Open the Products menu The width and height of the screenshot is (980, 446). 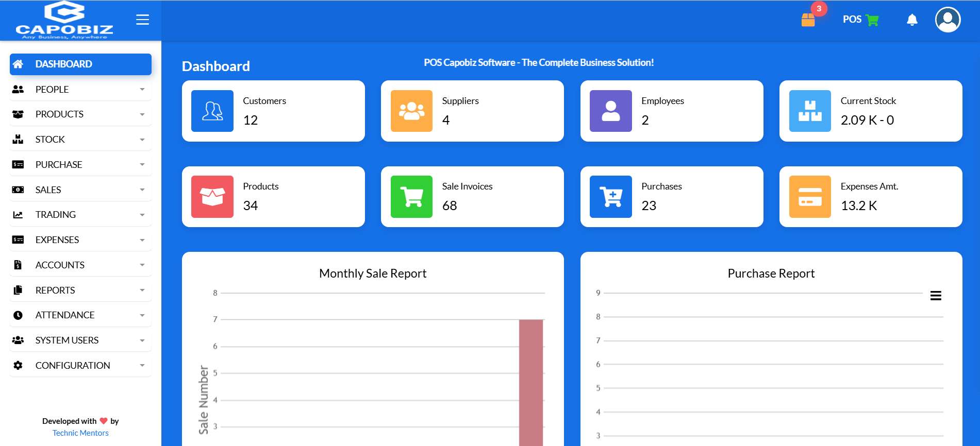tap(80, 114)
